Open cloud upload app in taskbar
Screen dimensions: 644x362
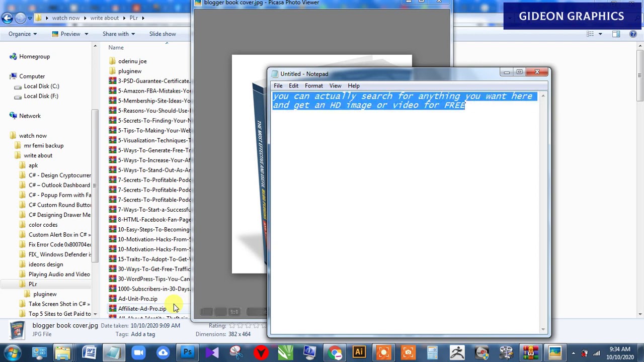coord(163,353)
